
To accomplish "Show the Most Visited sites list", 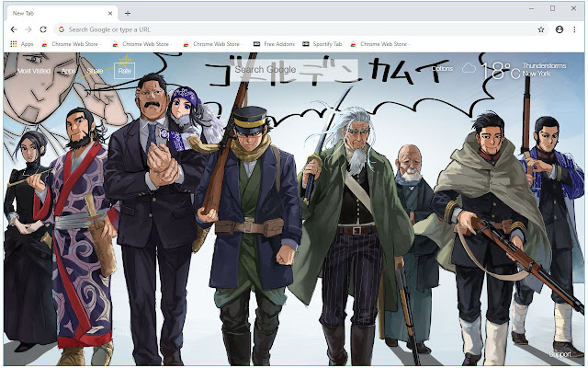I will pyautogui.click(x=34, y=71).
